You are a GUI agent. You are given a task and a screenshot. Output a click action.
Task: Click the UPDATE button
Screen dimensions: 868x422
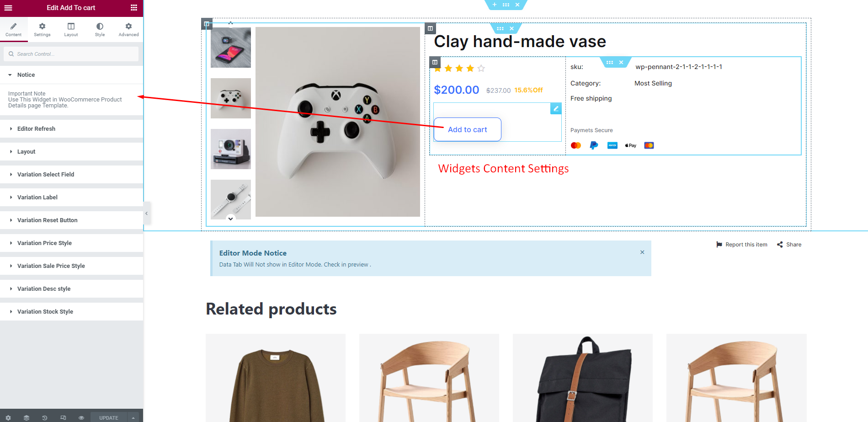point(109,418)
